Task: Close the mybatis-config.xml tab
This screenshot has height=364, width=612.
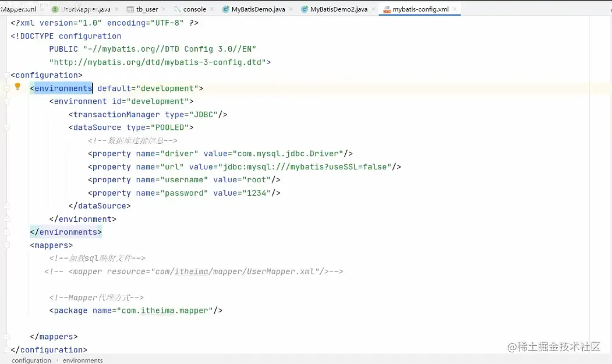Action: pos(455,9)
